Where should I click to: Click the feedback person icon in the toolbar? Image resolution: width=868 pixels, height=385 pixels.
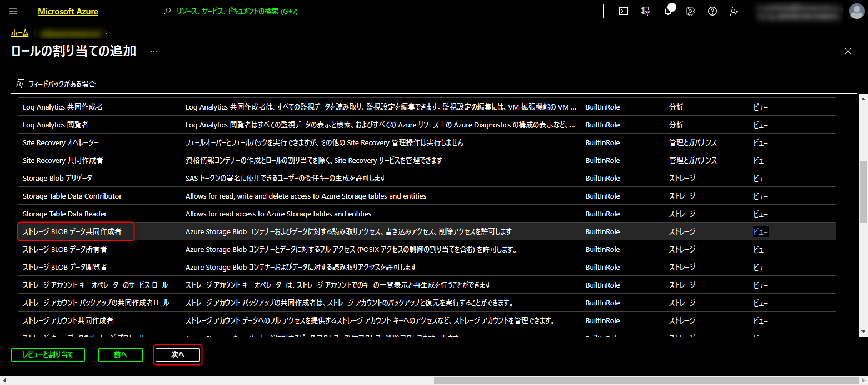pyautogui.click(x=20, y=84)
